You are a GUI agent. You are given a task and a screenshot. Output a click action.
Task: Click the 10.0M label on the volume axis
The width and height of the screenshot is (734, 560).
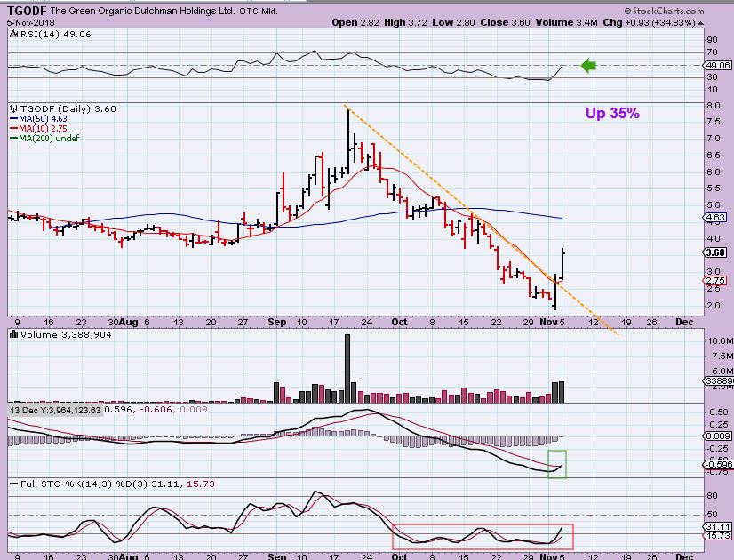[720, 340]
